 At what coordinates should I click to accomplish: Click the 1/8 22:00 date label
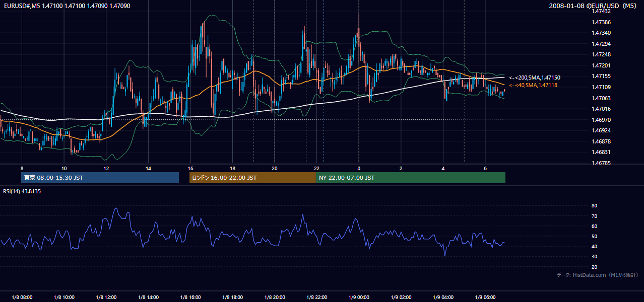click(316, 297)
